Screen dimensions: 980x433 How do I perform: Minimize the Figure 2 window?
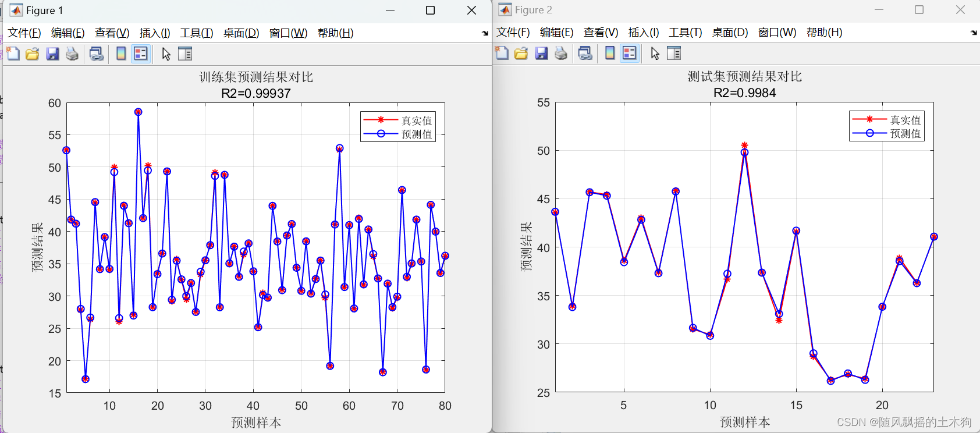879,10
